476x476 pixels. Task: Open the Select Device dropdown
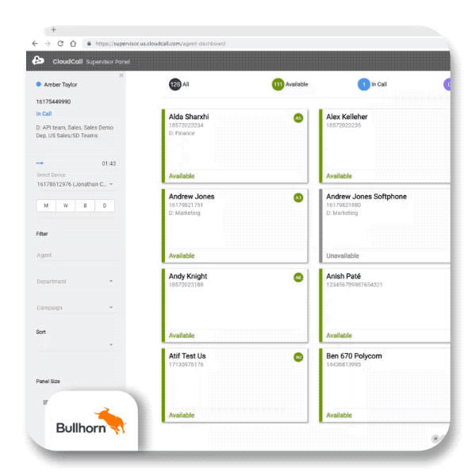tap(75, 184)
